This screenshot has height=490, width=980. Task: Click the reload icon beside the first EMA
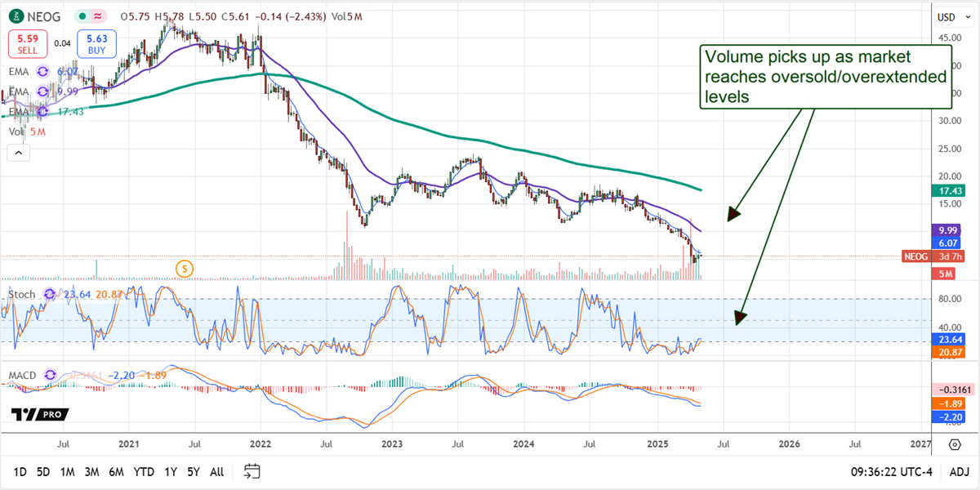(x=43, y=71)
